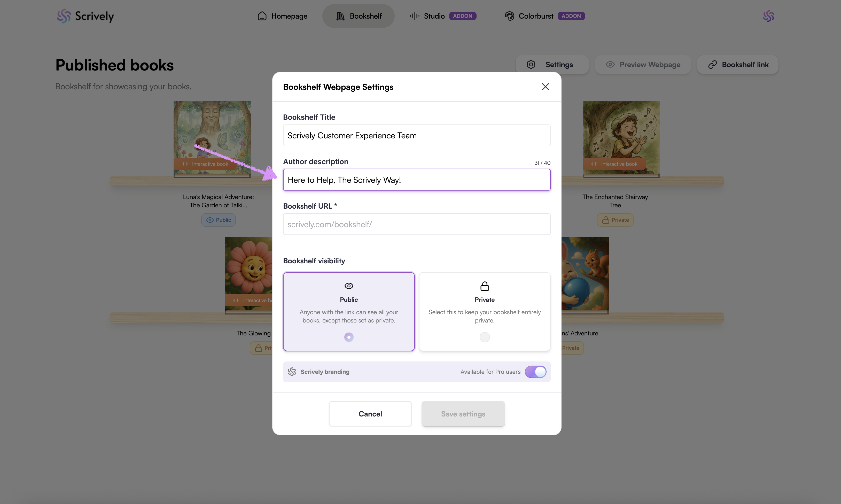
Task: Click the eye icon in Public card
Action: [349, 286]
